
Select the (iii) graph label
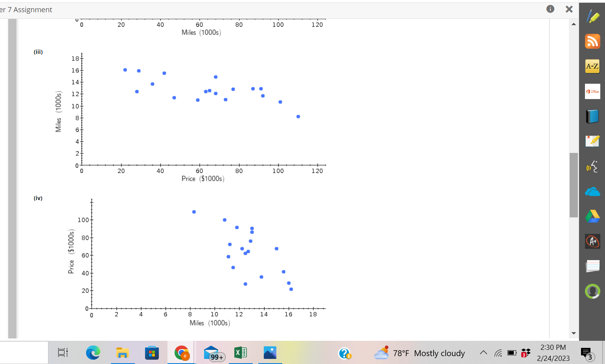tap(38, 52)
